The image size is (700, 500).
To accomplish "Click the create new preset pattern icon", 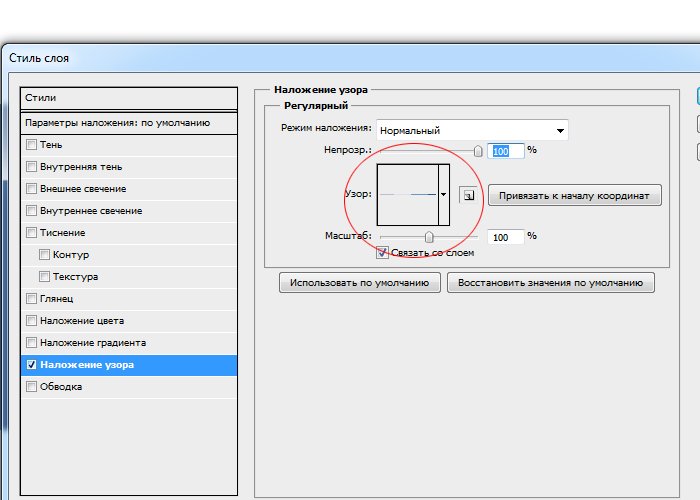I will (x=469, y=195).
